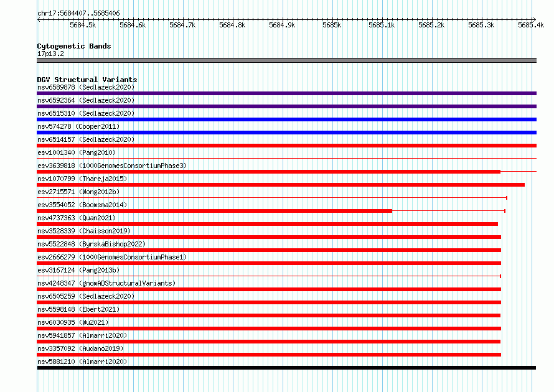Select the esv3167124 (Pang2013b) label
The image size is (554, 392).
click(x=78, y=270)
